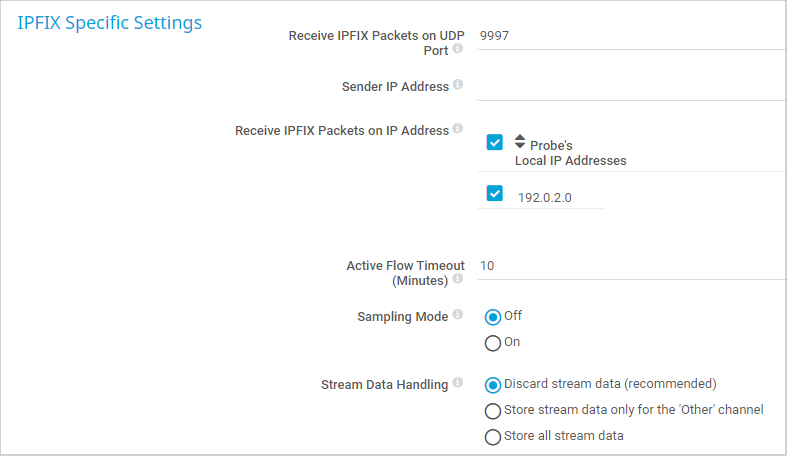
Task: Toggle the select-all checkbox for Probe's IP addresses
Action: point(494,142)
